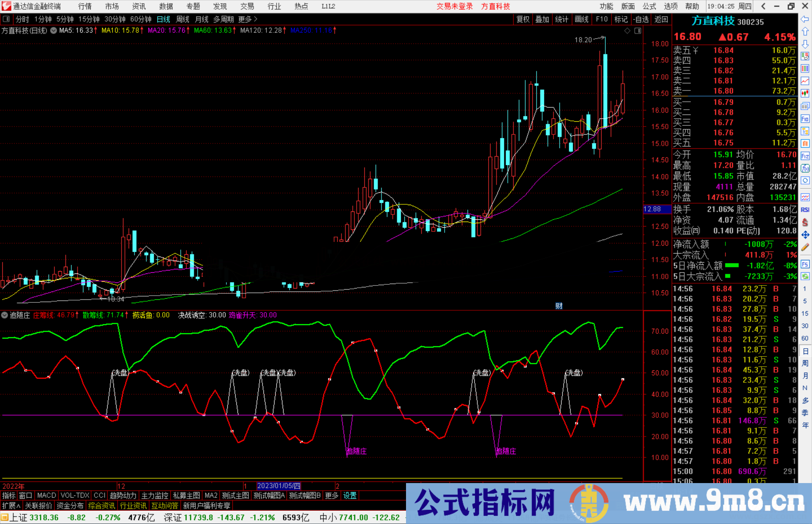
Task: Expand the 更多 period dropdown near 日线
Action: (x=245, y=19)
